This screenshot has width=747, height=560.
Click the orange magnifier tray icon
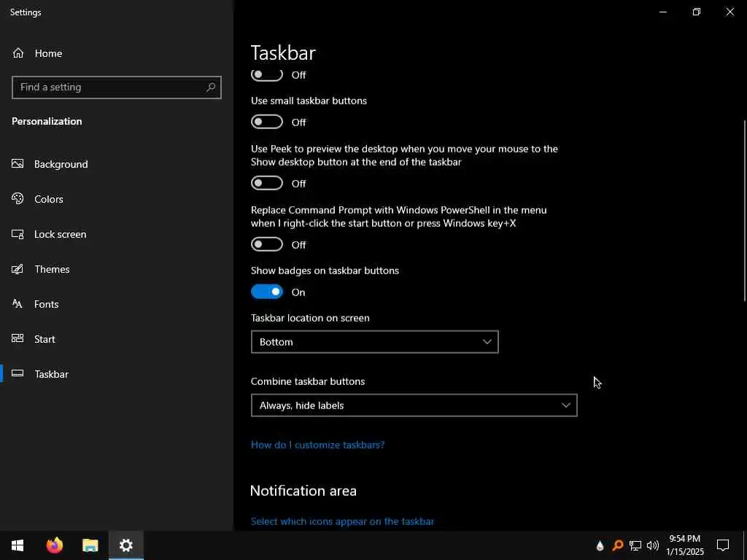617,545
